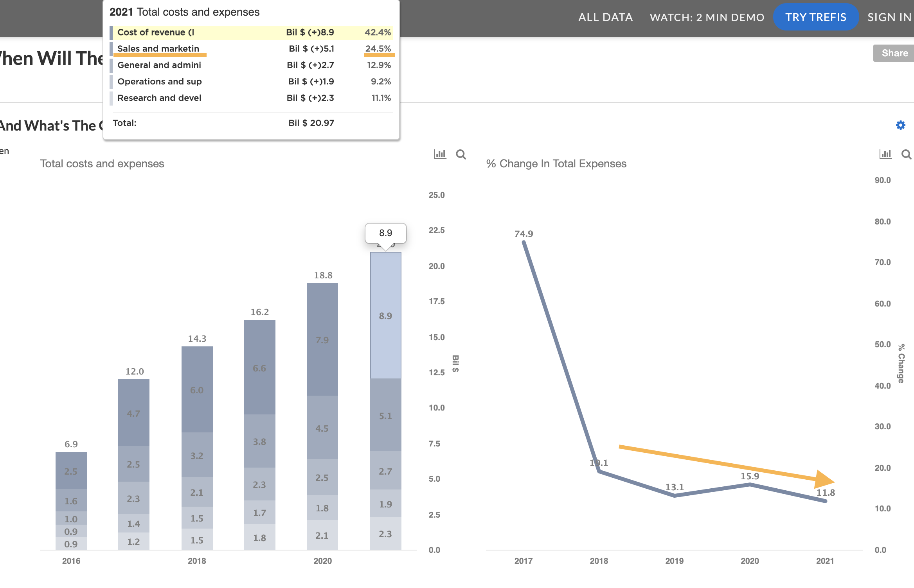Click the 74.9 data point for 2017
914x588 pixels.
tap(524, 243)
